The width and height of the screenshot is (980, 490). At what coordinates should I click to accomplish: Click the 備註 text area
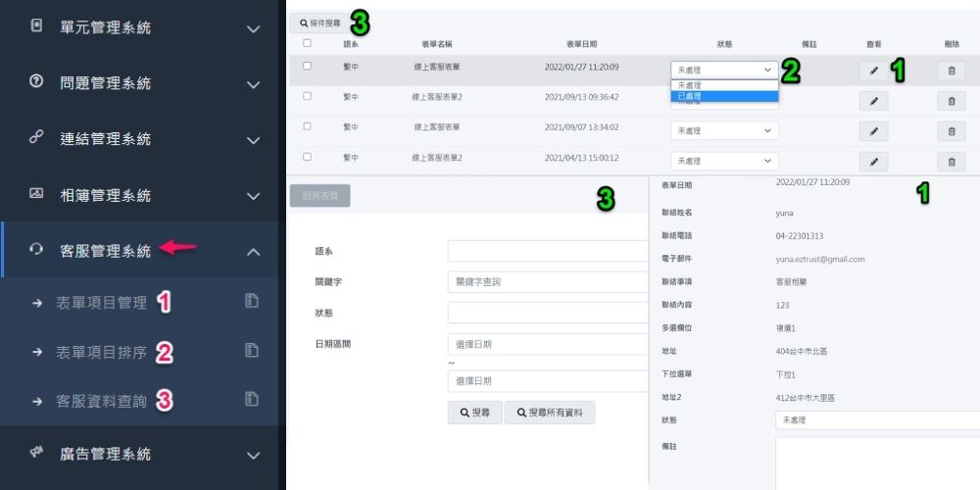[877, 464]
